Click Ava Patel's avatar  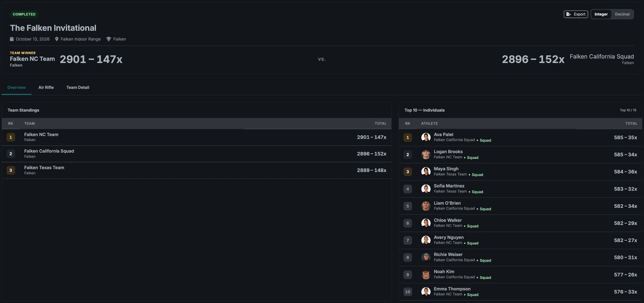click(x=426, y=137)
